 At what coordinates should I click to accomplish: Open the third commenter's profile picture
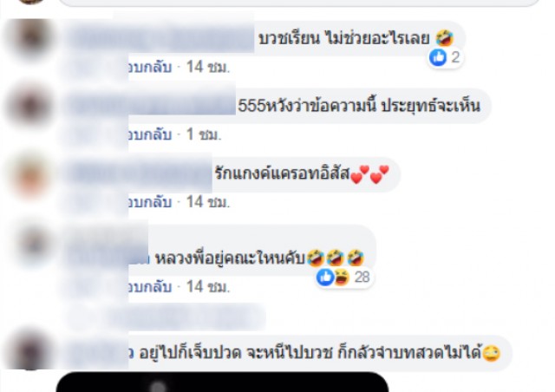coord(32,175)
